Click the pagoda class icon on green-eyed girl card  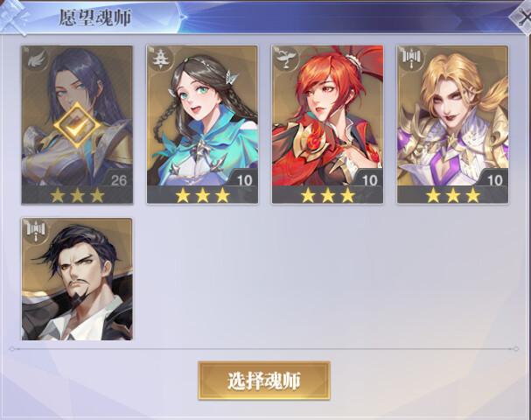tap(160, 59)
